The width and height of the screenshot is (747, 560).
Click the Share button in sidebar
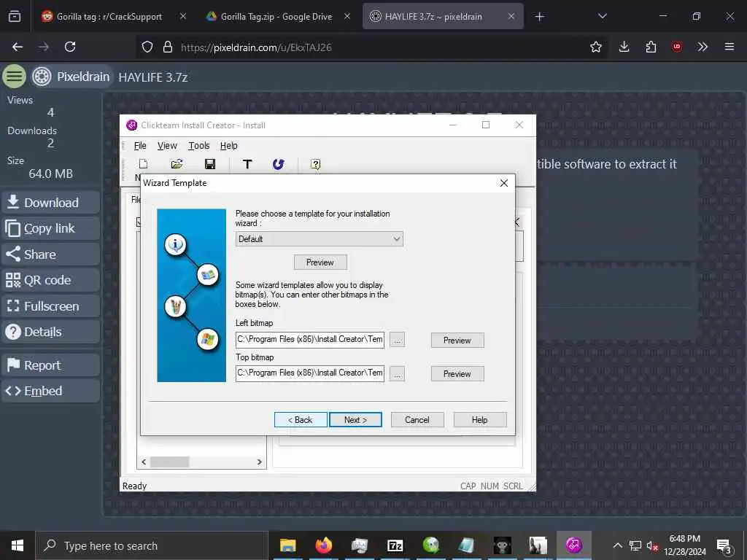[x=51, y=254]
